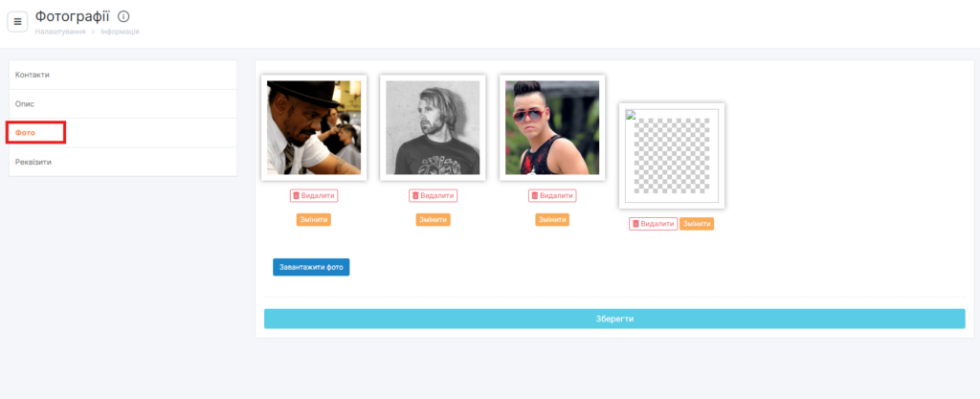This screenshot has height=399, width=980.
Task: Open the checkered broken image thumbnail
Action: tap(672, 155)
